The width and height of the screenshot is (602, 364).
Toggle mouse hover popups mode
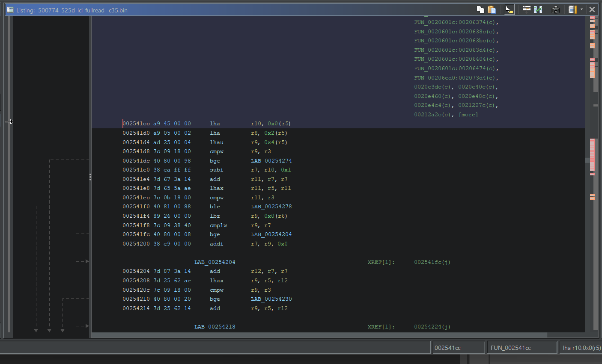509,9
